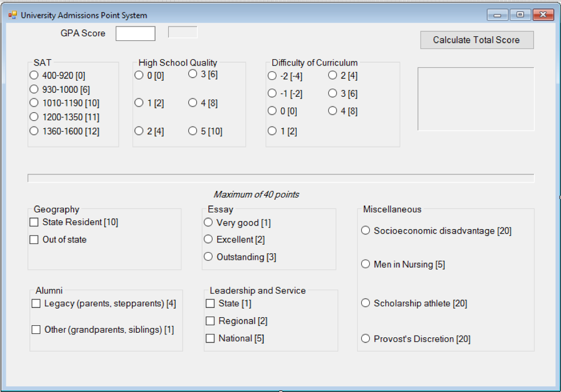Click the empty results box below Calculate button
Viewport: 561px width, 392px height.
point(476,99)
